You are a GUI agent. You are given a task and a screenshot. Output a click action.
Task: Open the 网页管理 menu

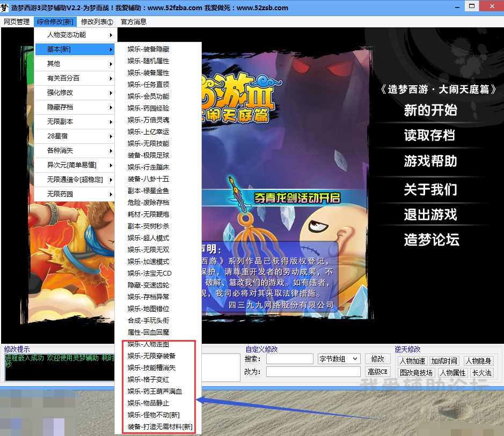pyautogui.click(x=17, y=22)
